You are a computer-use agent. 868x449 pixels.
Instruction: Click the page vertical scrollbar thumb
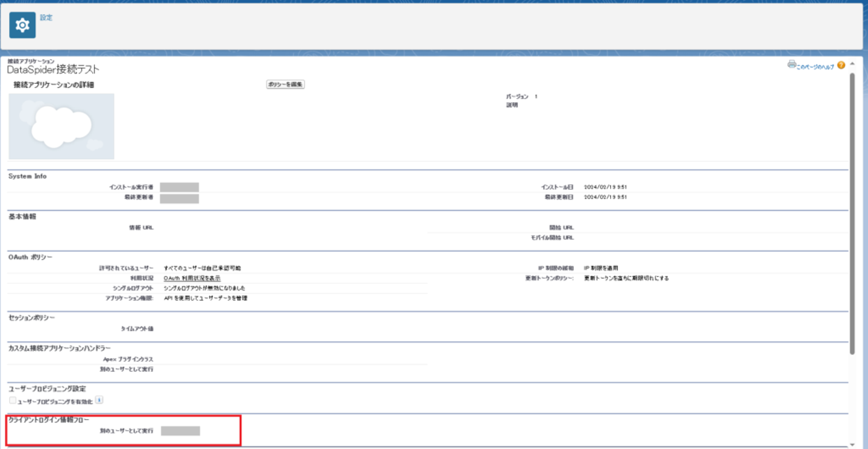point(852,214)
